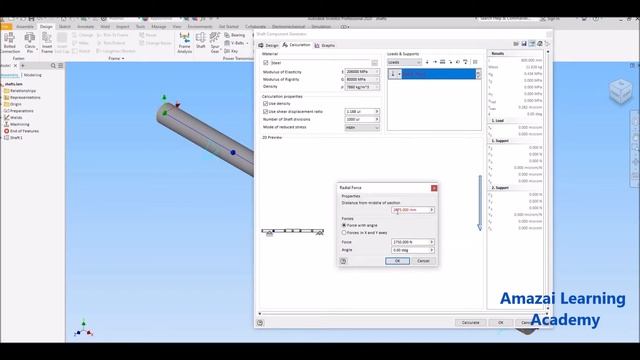Select Relationships node in model browser
Image resolution: width=640 pixels, height=360 pixels.
pyautogui.click(x=20, y=91)
